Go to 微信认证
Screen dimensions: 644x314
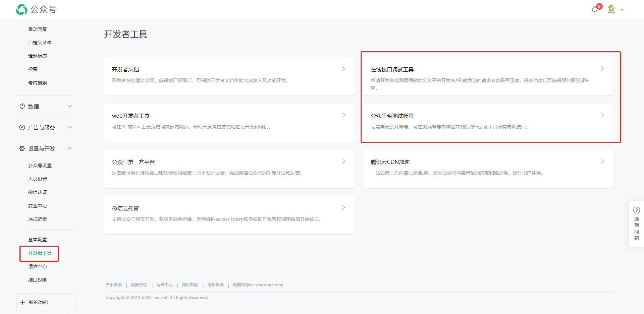coord(38,192)
